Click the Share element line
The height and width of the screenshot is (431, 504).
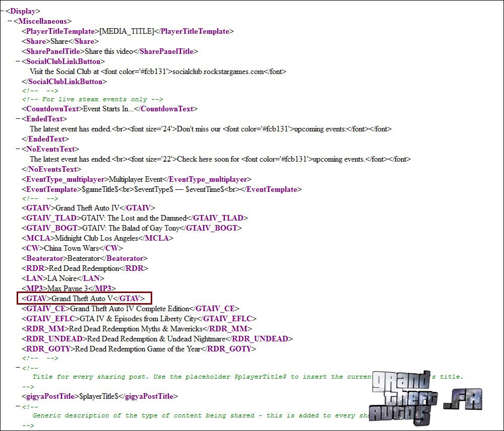[60, 41]
